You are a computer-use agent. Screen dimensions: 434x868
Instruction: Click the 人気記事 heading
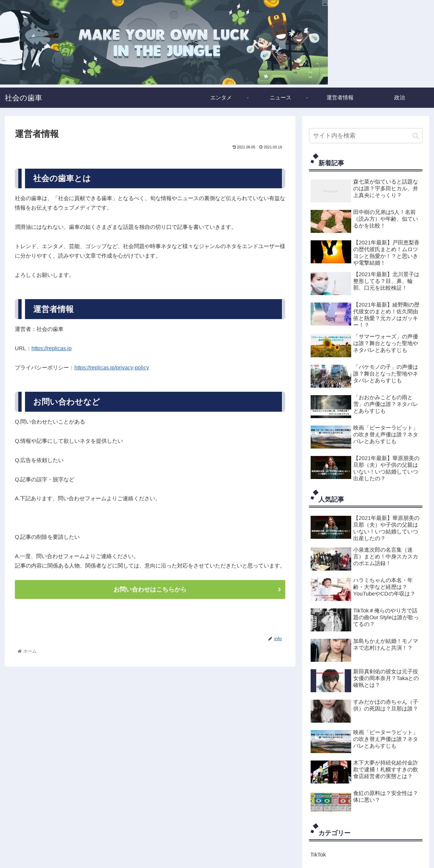coord(331,499)
